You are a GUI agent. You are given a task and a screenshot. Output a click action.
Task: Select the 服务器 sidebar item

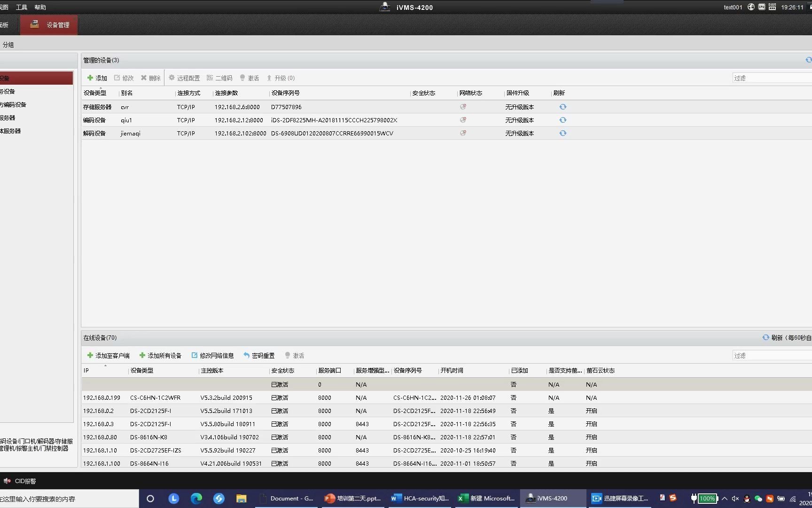[36, 118]
